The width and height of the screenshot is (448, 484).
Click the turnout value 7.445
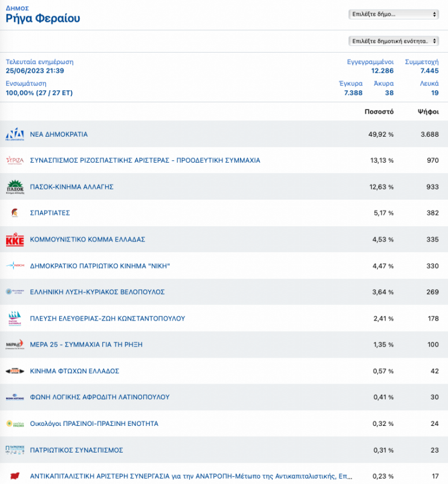pyautogui.click(x=429, y=71)
